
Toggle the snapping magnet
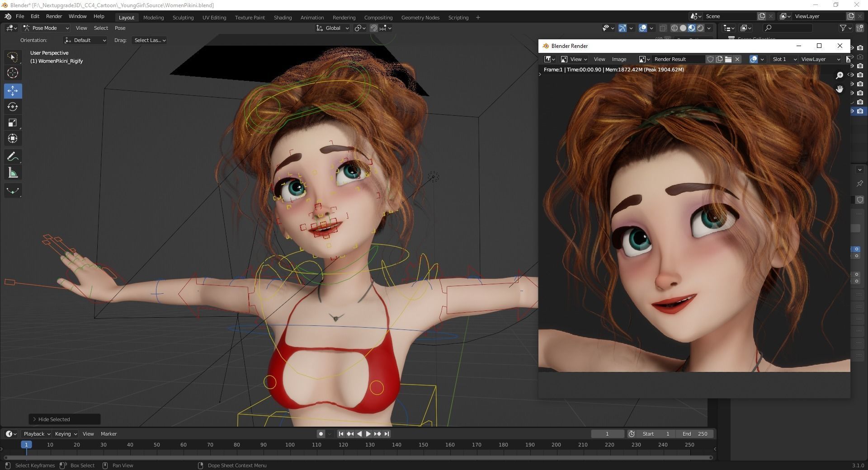point(374,28)
